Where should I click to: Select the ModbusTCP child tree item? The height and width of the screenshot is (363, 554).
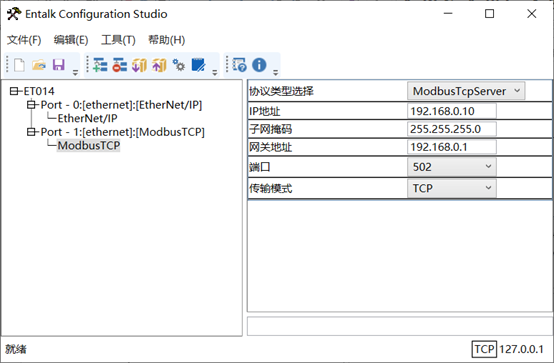pyautogui.click(x=89, y=145)
